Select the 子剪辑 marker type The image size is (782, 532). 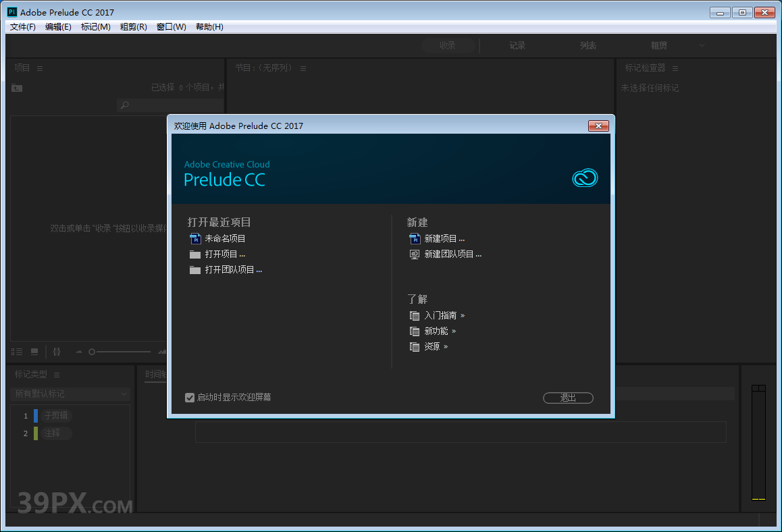point(56,415)
